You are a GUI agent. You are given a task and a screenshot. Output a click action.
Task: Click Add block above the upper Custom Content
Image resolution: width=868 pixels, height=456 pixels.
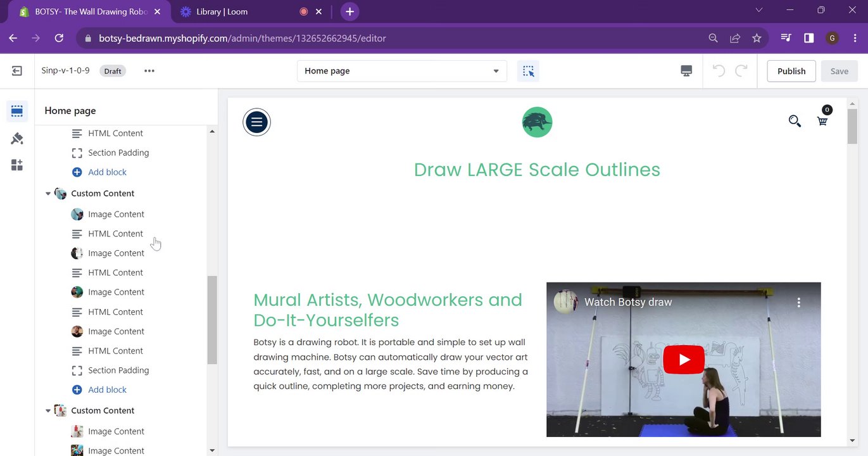click(107, 172)
